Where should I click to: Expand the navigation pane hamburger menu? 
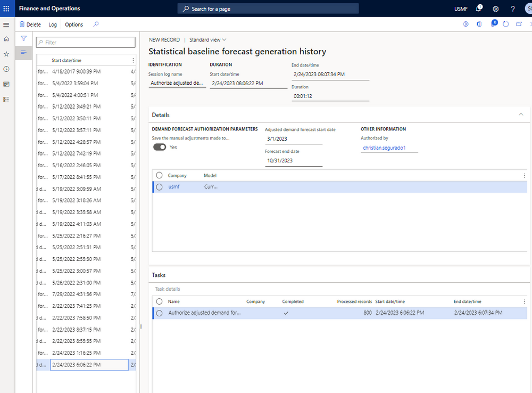[6, 24]
